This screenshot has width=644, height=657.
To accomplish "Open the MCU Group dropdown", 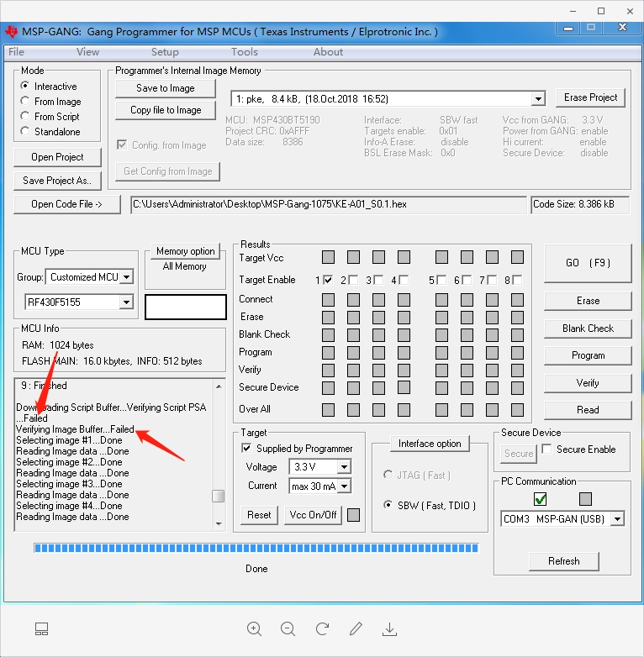I will (x=126, y=276).
